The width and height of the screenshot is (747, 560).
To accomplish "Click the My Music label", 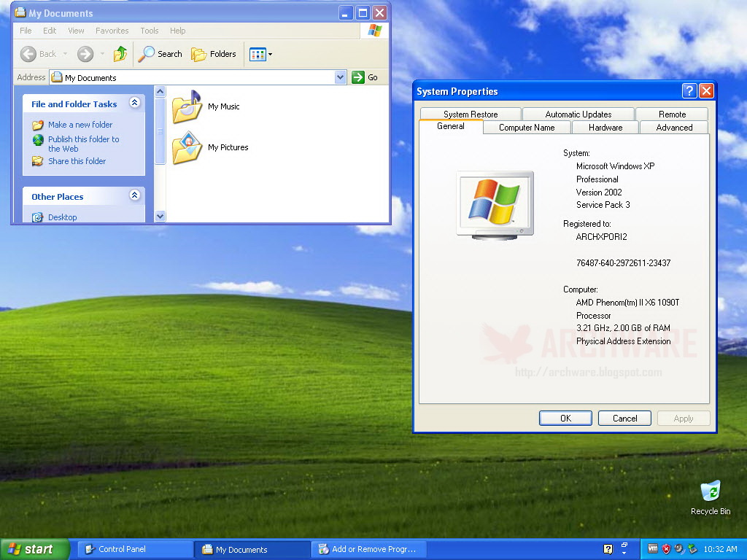I will pyautogui.click(x=223, y=106).
